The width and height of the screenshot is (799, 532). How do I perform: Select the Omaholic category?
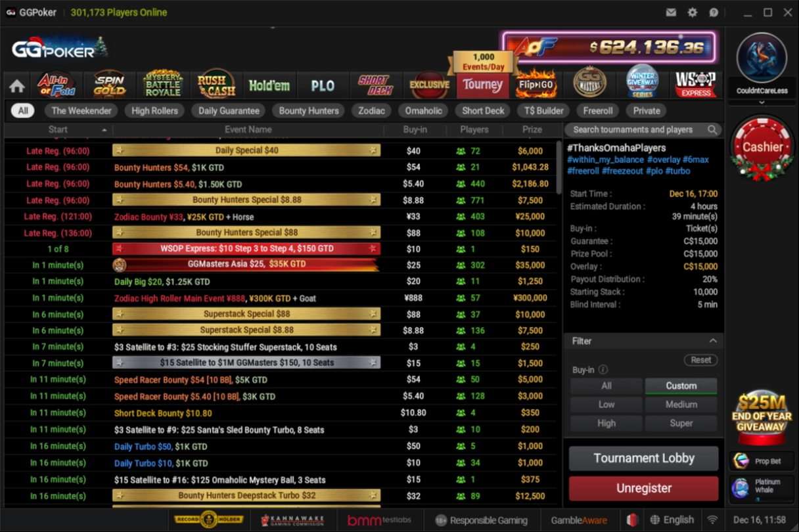pos(424,111)
